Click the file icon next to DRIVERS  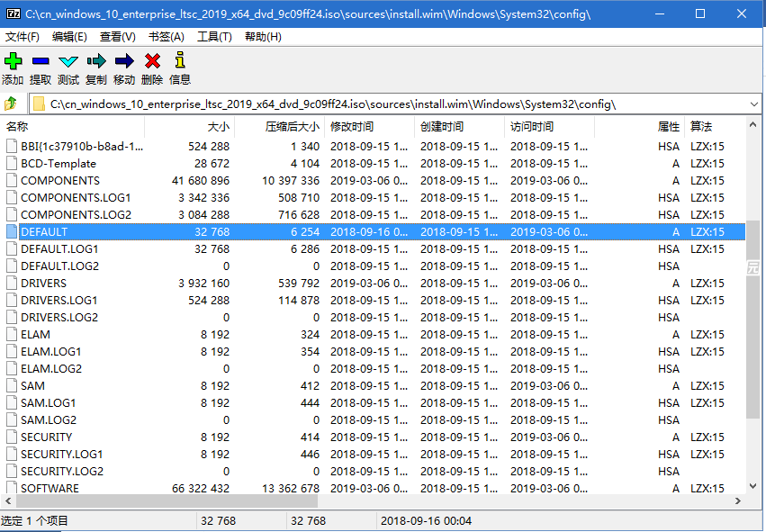pos(12,283)
